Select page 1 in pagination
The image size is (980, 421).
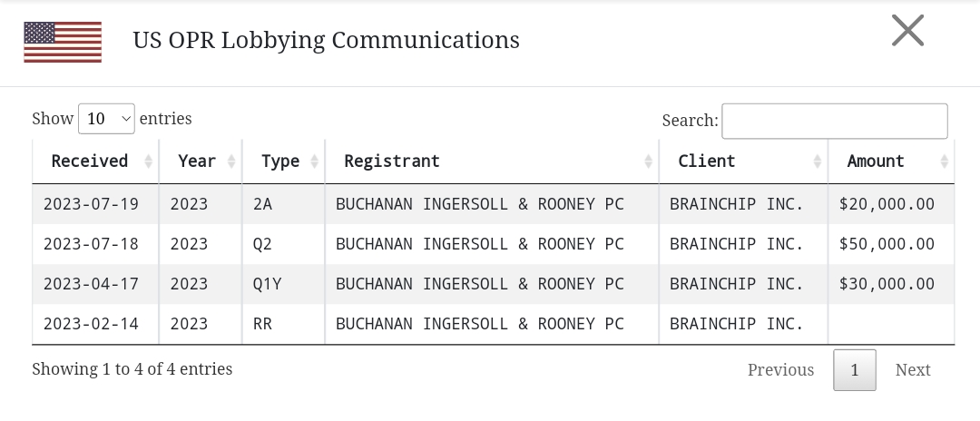coord(855,370)
